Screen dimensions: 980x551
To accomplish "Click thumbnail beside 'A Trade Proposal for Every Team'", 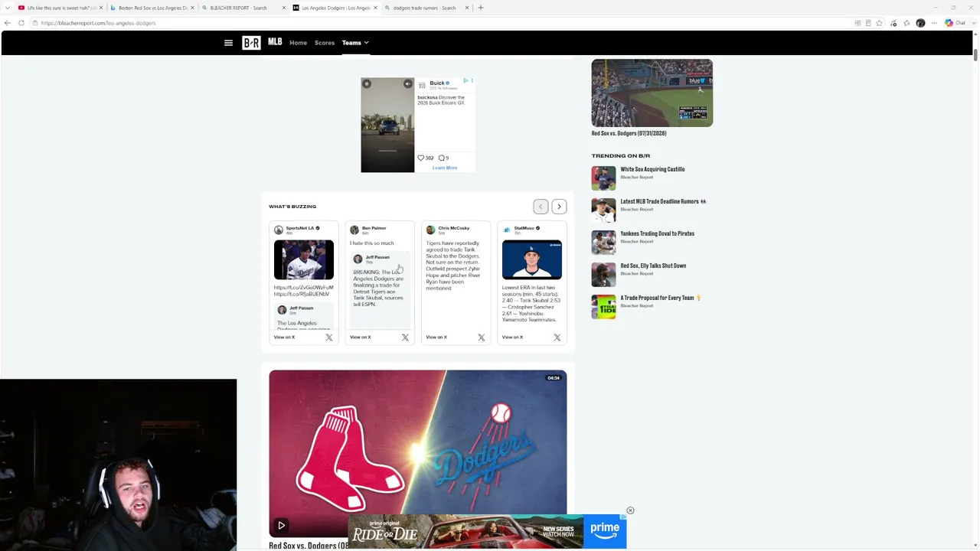I will [x=603, y=306].
